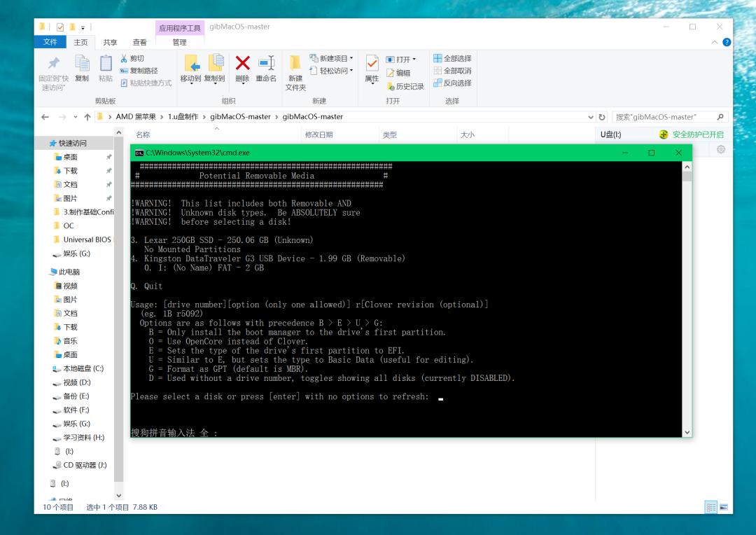Click first gibMacOS-master breadcrumb segment
The image size is (756, 535).
pos(240,117)
